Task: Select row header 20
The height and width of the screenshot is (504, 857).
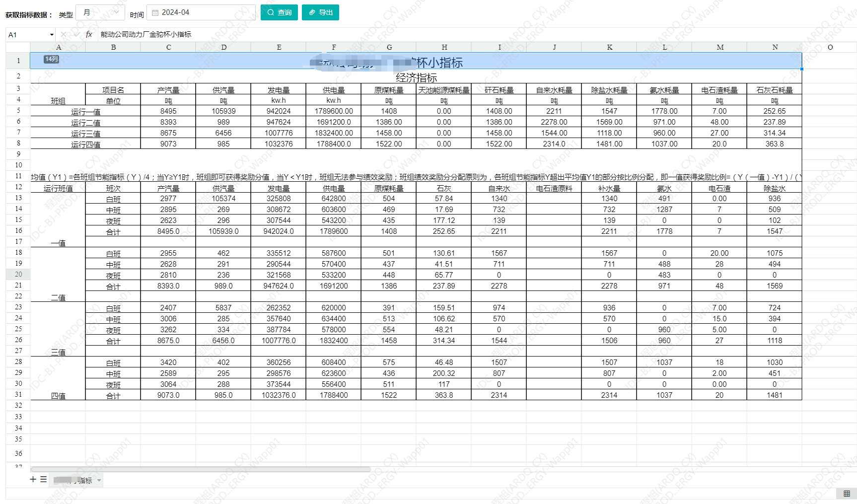Action: click(x=18, y=274)
